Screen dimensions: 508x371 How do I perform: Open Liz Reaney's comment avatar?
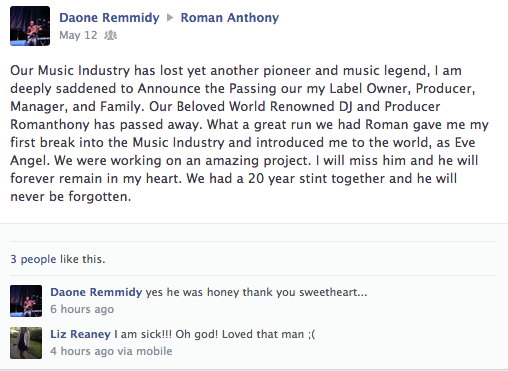[26, 343]
